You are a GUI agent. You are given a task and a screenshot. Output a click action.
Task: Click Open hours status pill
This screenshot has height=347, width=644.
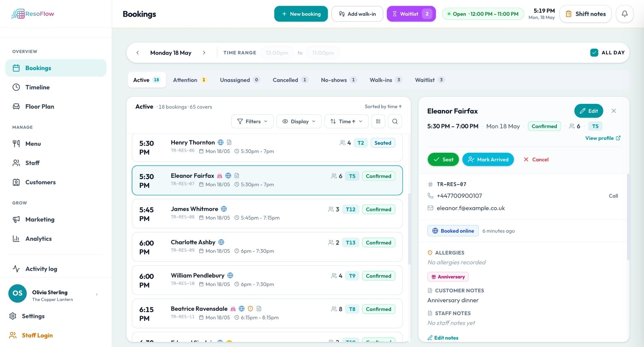[483, 14]
